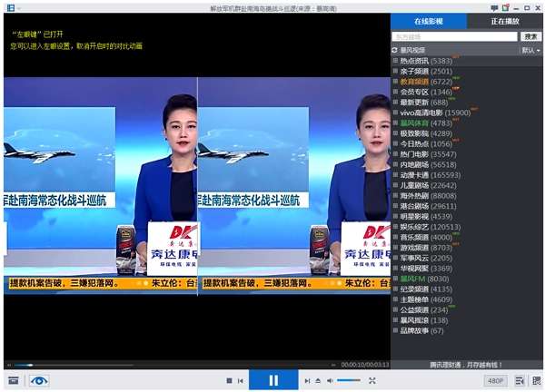Image resolution: width=545 pixels, height=392 pixels.
Task: Toggle the left-eye mode icon
Action: (38, 380)
